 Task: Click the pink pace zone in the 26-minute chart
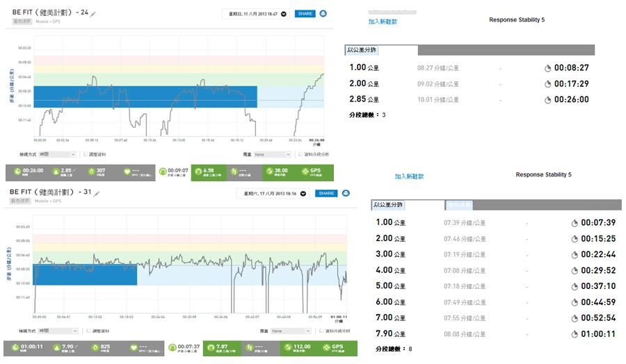coord(179,60)
